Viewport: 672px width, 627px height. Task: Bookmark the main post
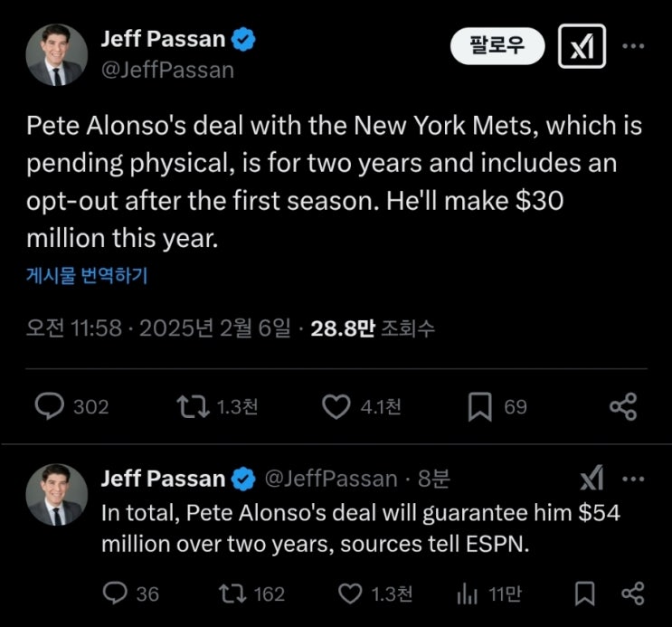pyautogui.click(x=479, y=407)
